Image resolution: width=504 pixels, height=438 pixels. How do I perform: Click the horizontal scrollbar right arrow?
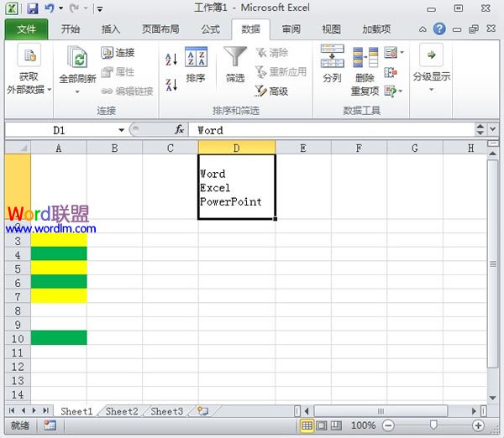pyautogui.click(x=474, y=411)
